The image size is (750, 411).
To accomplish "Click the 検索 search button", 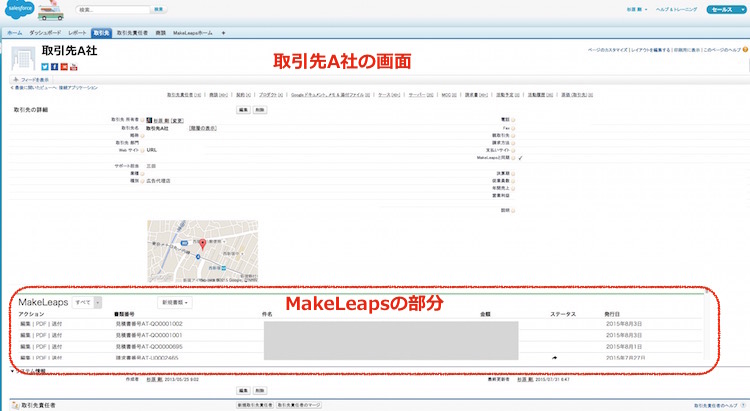I will click(x=158, y=10).
